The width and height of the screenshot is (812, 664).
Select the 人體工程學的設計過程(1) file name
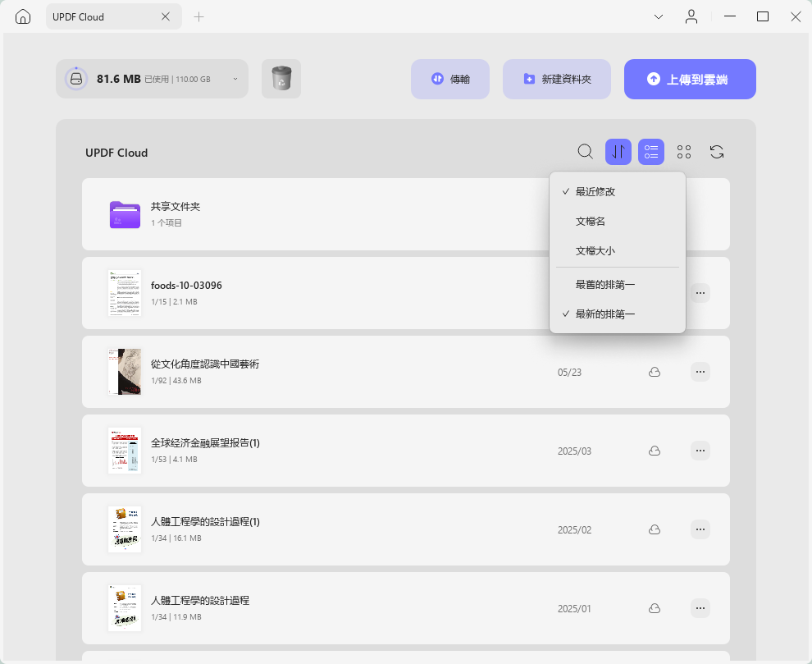click(205, 521)
